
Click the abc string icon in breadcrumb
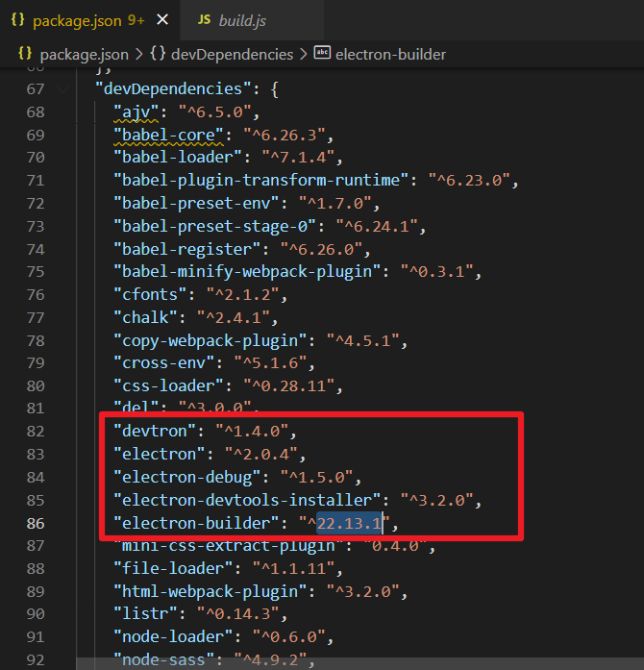(322, 53)
